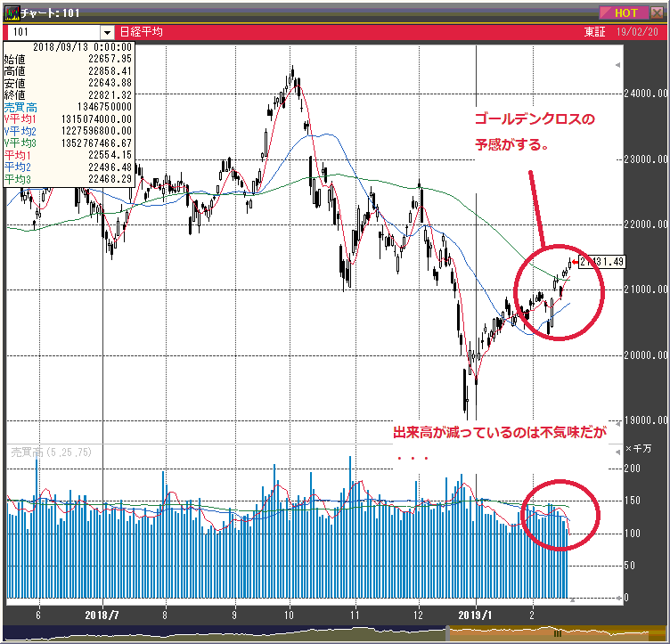Viewport: 670px width, 644px height.
Task: Click the 平均1 value 22554.15
Action: 110,155
